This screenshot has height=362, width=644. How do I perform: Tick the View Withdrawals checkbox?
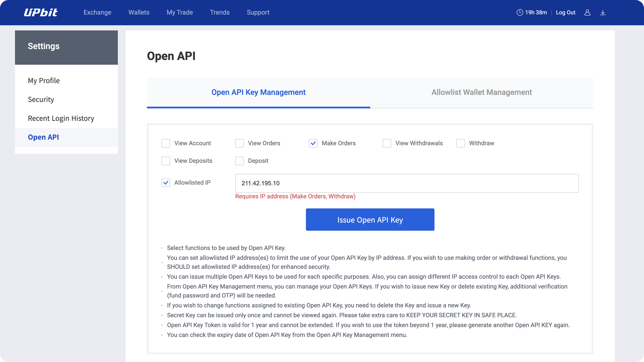tap(387, 143)
